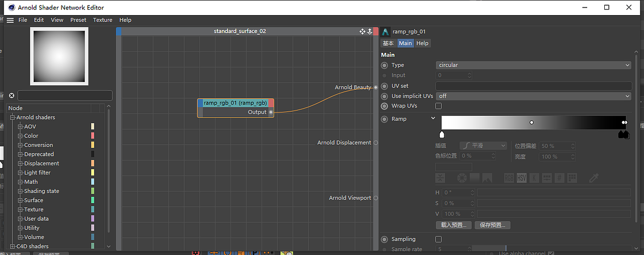Switch to the 基本 tab

click(x=388, y=43)
